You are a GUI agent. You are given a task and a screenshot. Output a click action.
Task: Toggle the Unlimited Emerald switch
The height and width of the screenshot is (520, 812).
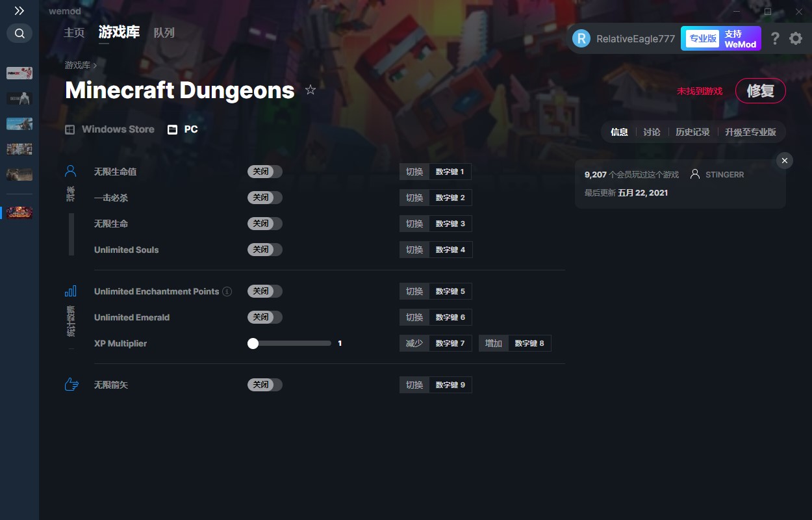[x=265, y=317]
